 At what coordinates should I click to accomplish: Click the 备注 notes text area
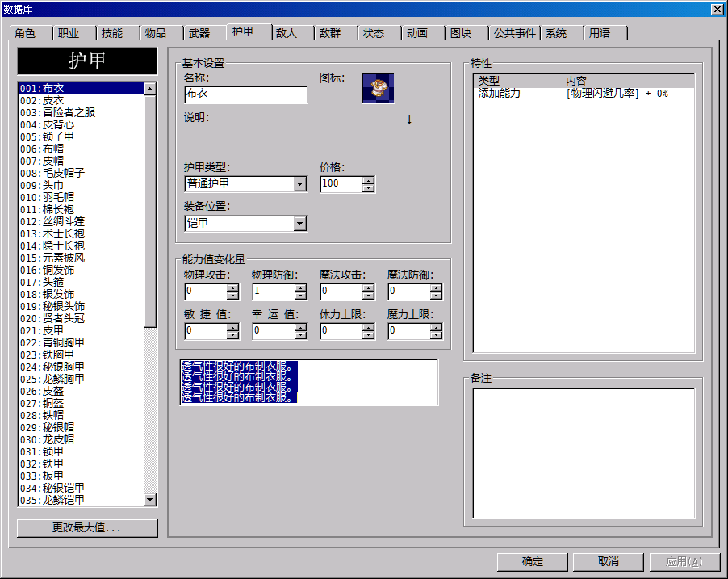[584, 453]
